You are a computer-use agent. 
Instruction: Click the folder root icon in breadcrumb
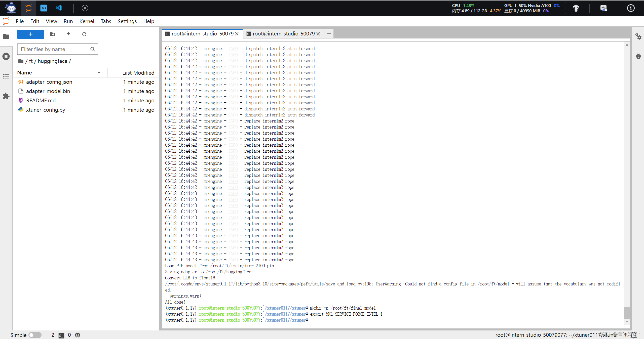click(x=21, y=61)
